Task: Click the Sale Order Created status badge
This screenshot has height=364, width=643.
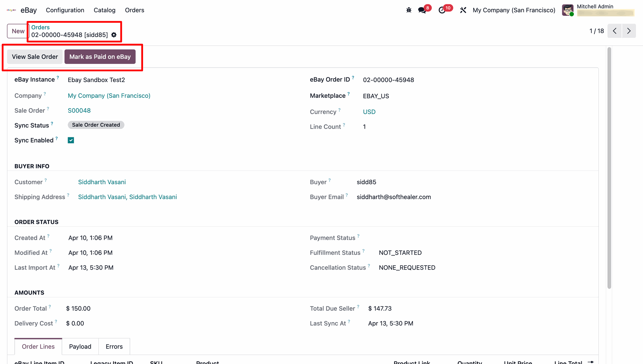Action: point(96,125)
